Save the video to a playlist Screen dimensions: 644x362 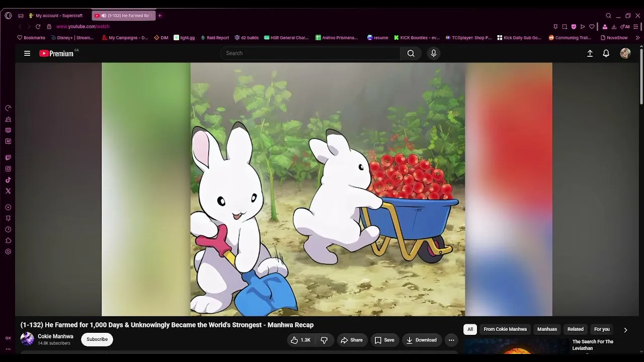tap(384, 340)
